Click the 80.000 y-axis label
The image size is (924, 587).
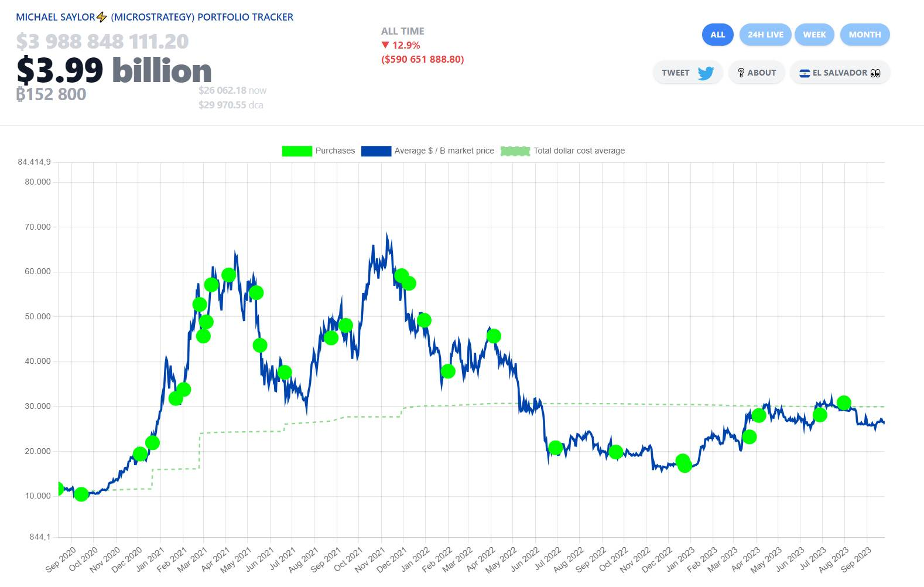37,182
